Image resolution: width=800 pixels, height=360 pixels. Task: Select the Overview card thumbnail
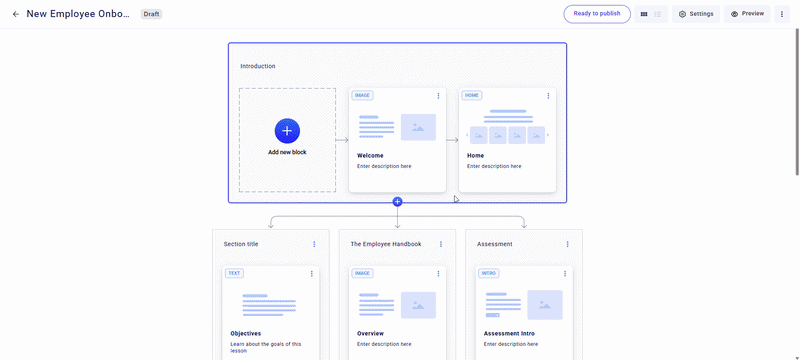click(397, 305)
